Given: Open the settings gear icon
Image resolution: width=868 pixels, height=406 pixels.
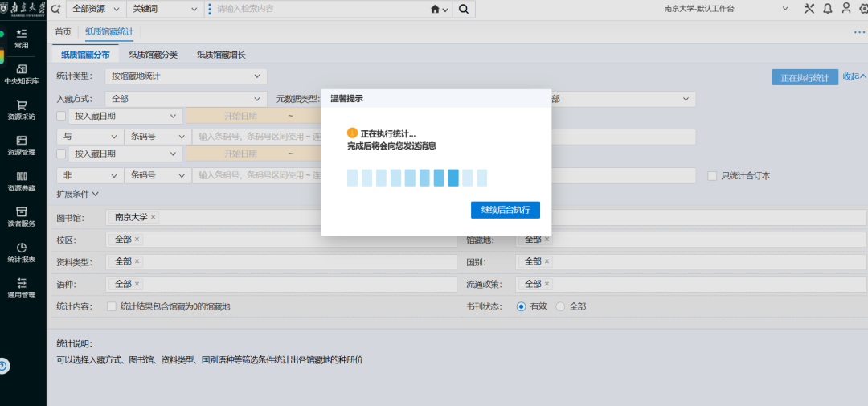Looking at the screenshot, I should [863, 8].
